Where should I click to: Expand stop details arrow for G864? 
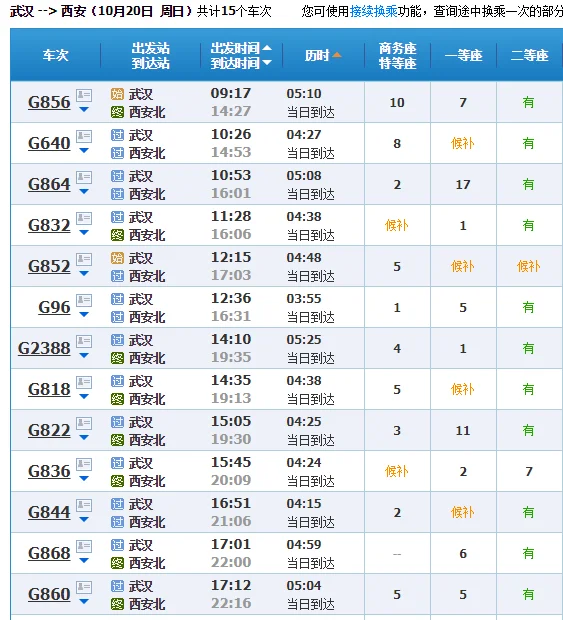pos(84,192)
